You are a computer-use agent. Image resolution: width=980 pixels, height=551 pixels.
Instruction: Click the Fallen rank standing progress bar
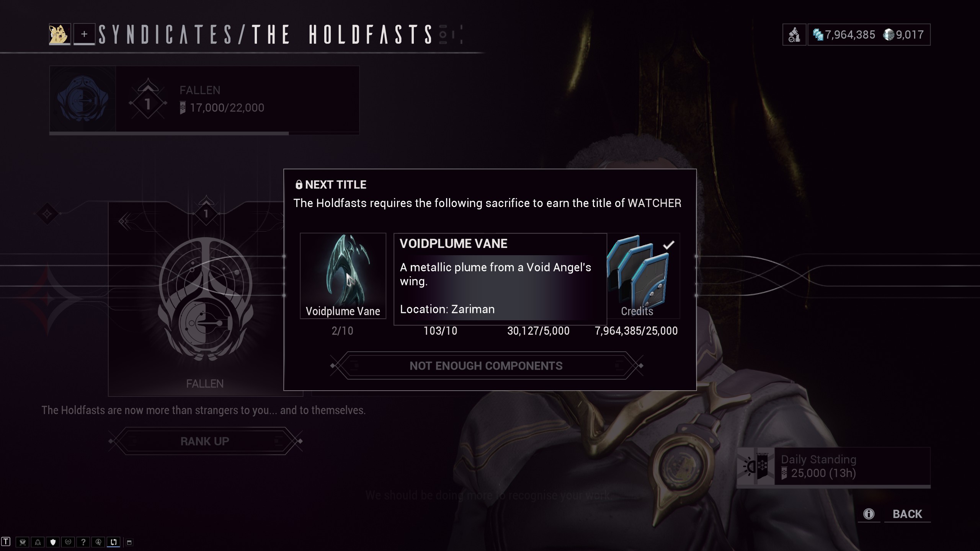click(x=204, y=133)
